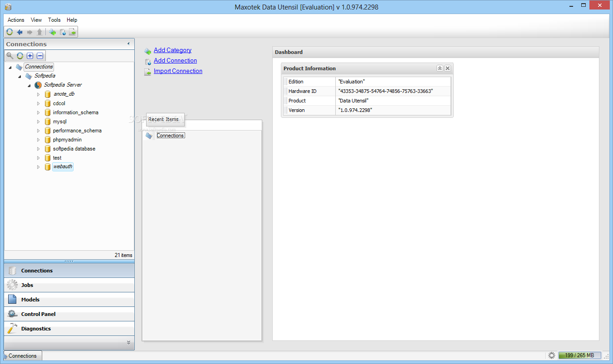Click the "21 items" count label
The width and height of the screenshot is (613, 364).
tap(123, 255)
